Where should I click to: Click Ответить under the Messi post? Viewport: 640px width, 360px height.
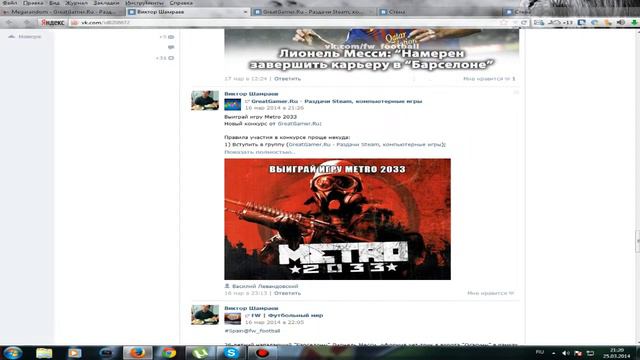(x=287, y=79)
